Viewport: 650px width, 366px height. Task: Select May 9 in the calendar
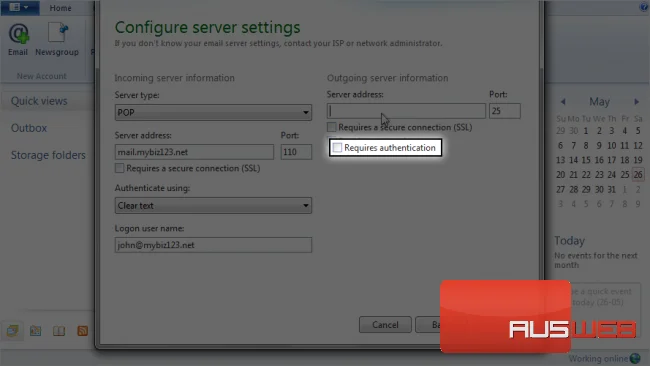(x=599, y=145)
